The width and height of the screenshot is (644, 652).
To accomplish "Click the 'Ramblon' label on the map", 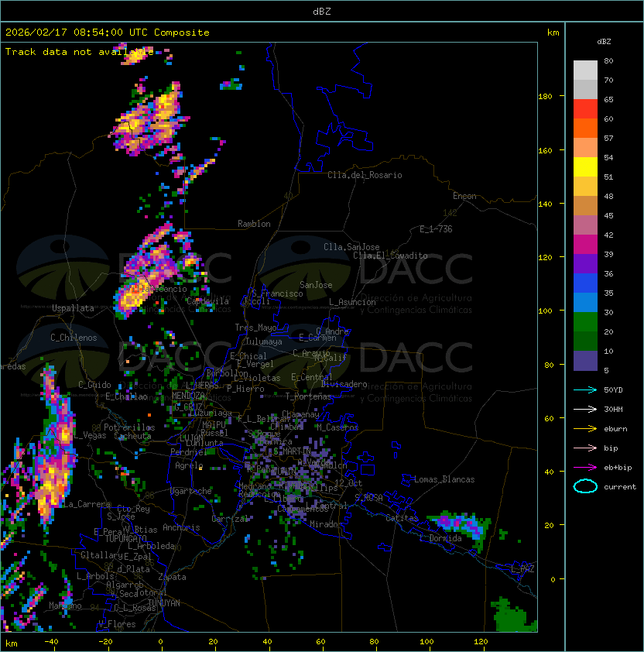I will click(x=254, y=224).
